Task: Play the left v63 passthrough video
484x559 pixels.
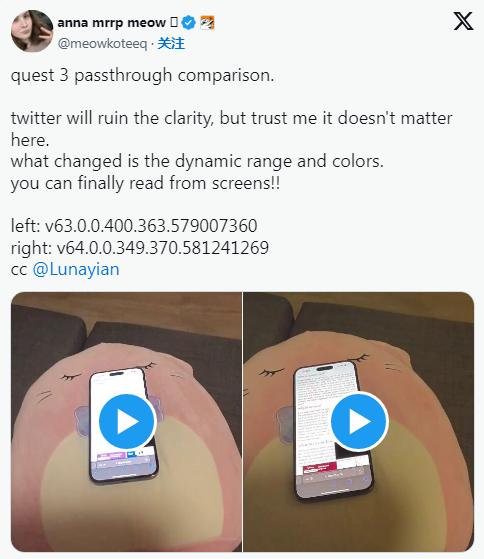Action: pyautogui.click(x=127, y=421)
